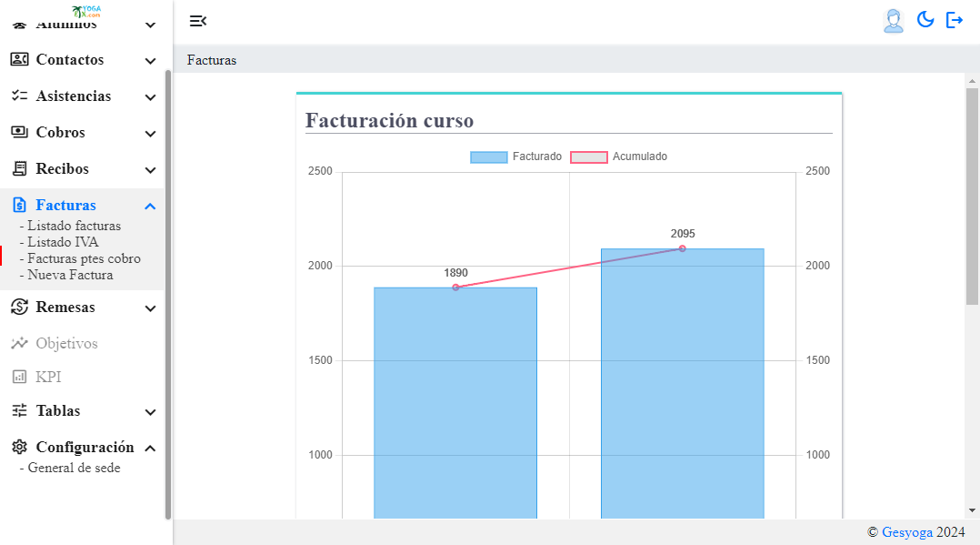980x545 pixels.
Task: Follow the Gesyoga footer link
Action: (x=907, y=532)
